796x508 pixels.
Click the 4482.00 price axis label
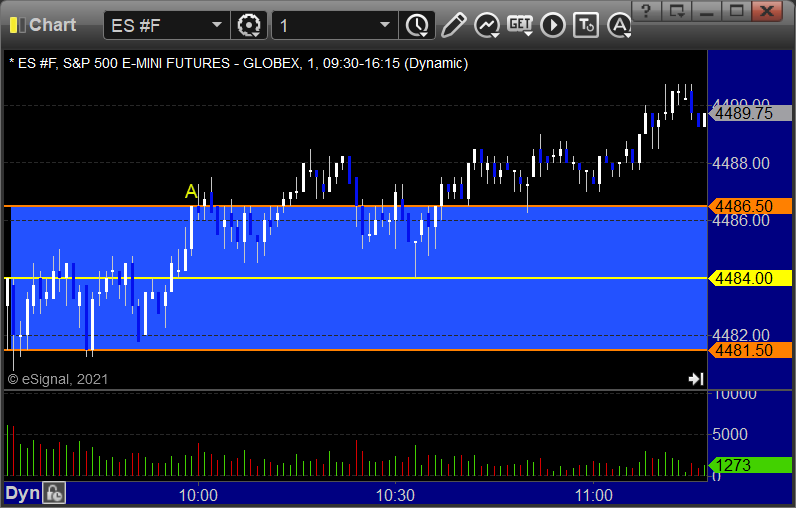point(741,335)
